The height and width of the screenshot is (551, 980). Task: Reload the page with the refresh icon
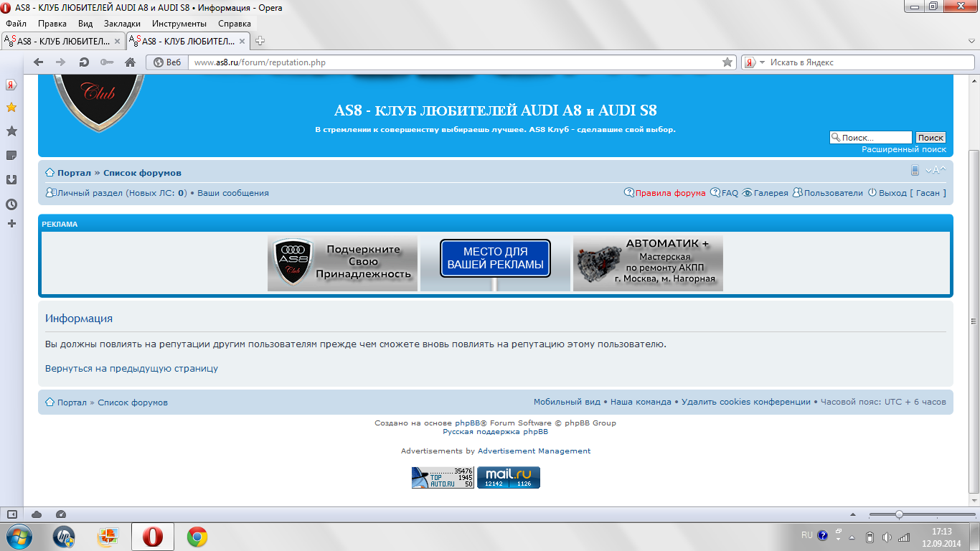[x=84, y=62]
